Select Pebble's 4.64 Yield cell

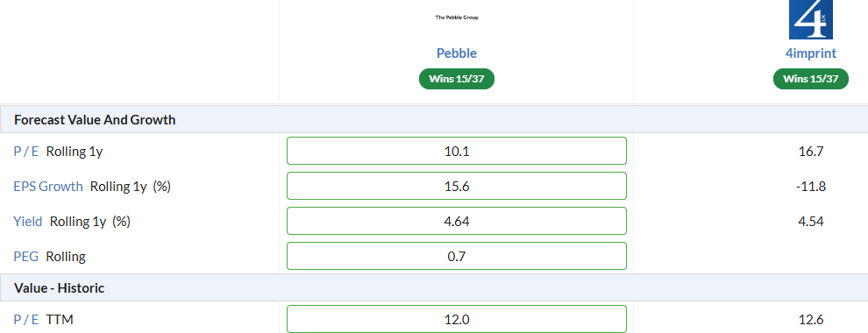457,221
